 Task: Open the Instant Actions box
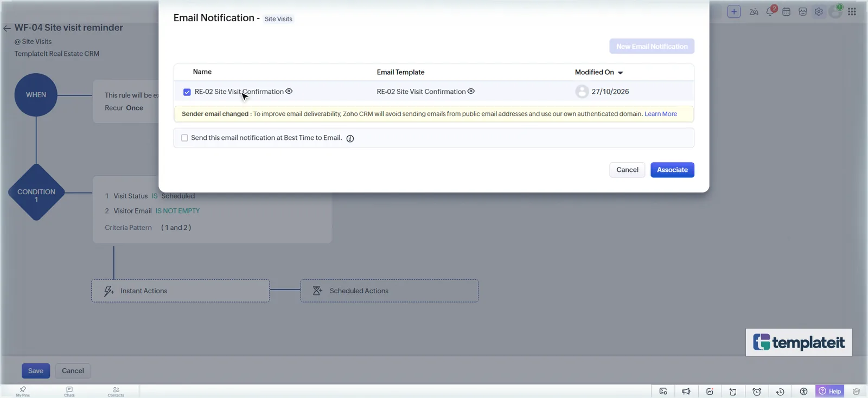(x=180, y=291)
